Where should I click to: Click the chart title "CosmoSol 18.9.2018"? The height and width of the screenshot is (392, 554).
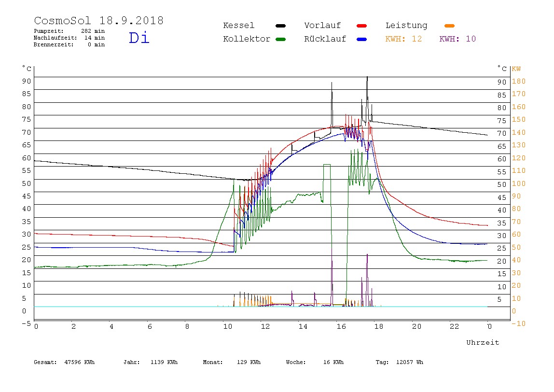click(x=98, y=20)
